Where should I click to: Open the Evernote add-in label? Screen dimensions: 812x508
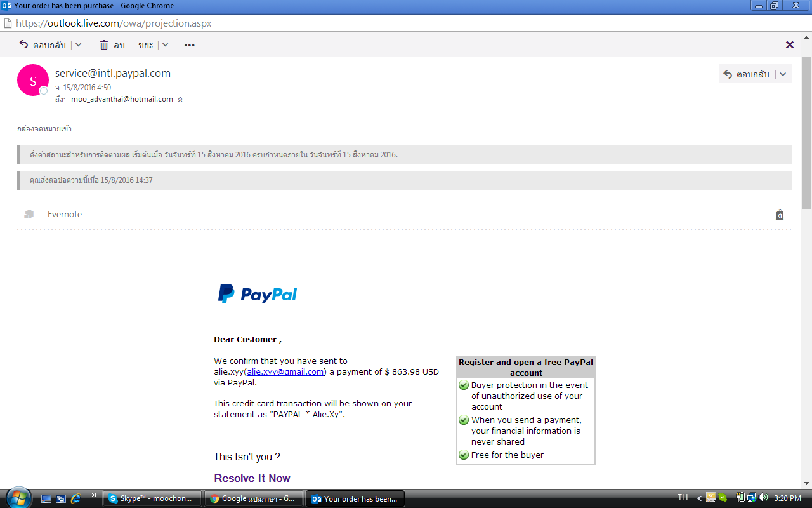coord(65,215)
